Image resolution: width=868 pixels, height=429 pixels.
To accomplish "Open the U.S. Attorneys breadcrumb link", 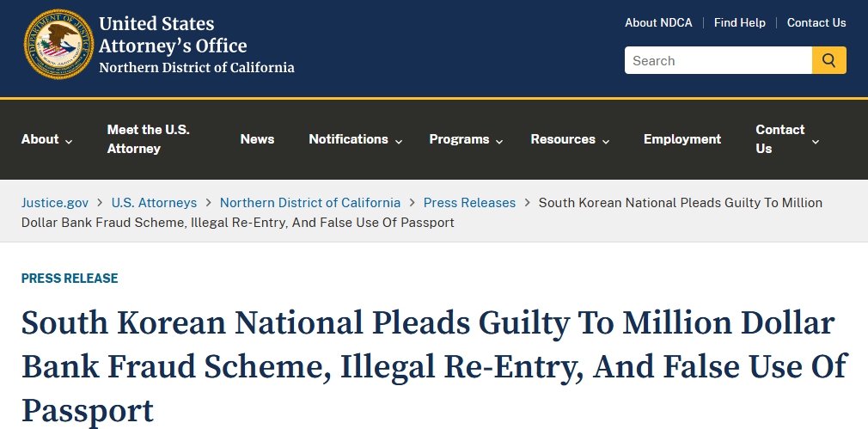I will pos(154,203).
